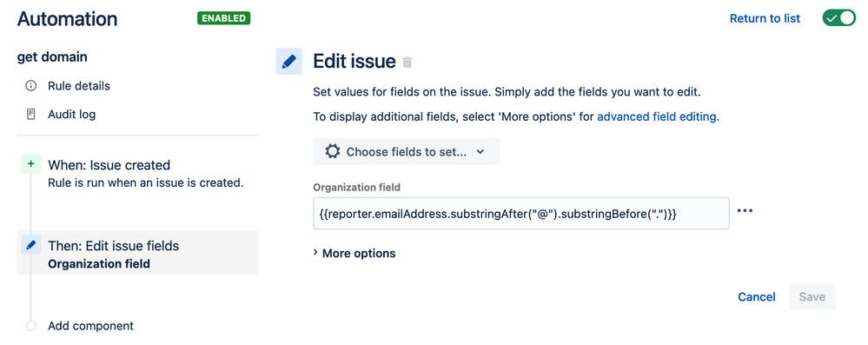The image size is (868, 345).
Task: Click the green plus trigger icon
Action: click(x=31, y=164)
